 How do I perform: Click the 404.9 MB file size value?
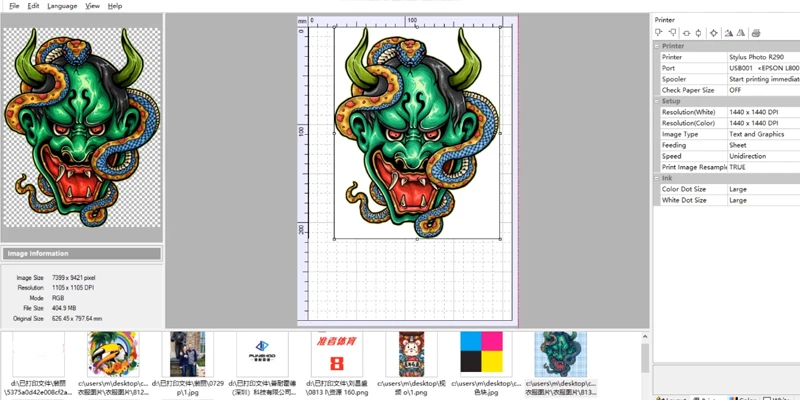pos(64,308)
